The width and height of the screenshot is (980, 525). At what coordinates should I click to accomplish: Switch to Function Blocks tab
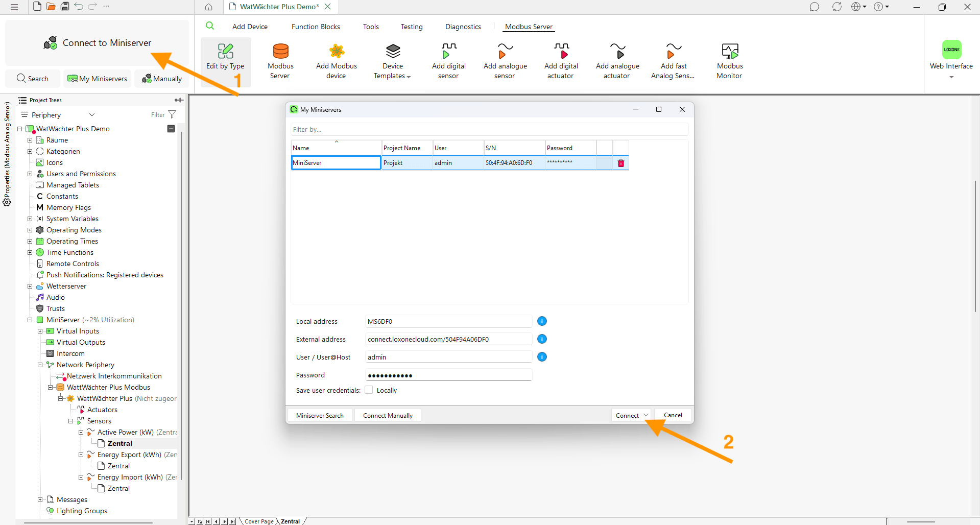316,27
